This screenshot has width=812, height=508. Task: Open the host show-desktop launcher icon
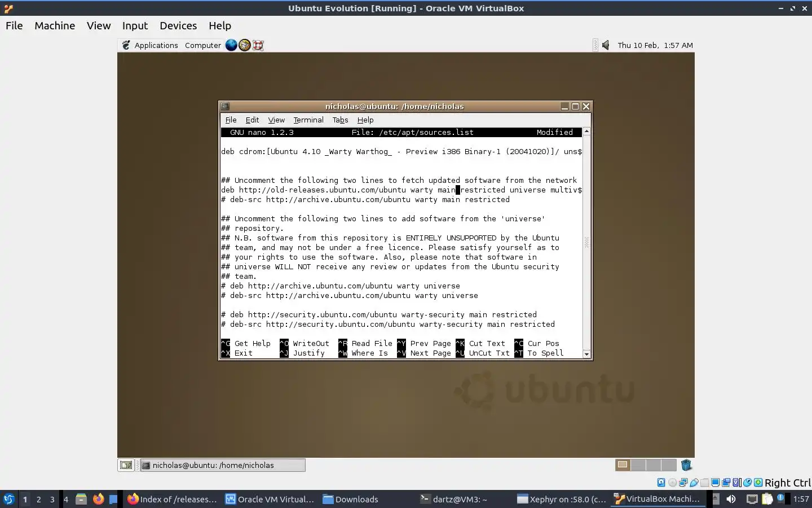point(113,499)
